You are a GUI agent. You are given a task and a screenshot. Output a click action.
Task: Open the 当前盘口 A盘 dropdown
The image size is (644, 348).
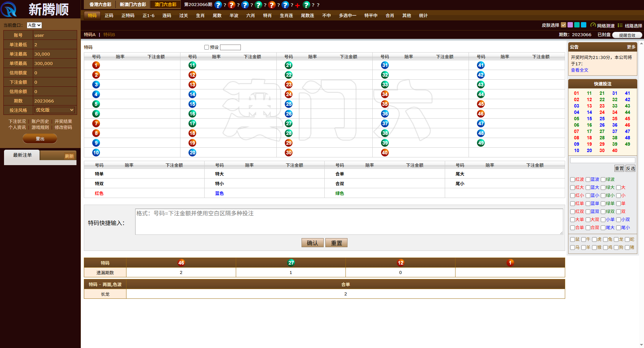coord(34,25)
